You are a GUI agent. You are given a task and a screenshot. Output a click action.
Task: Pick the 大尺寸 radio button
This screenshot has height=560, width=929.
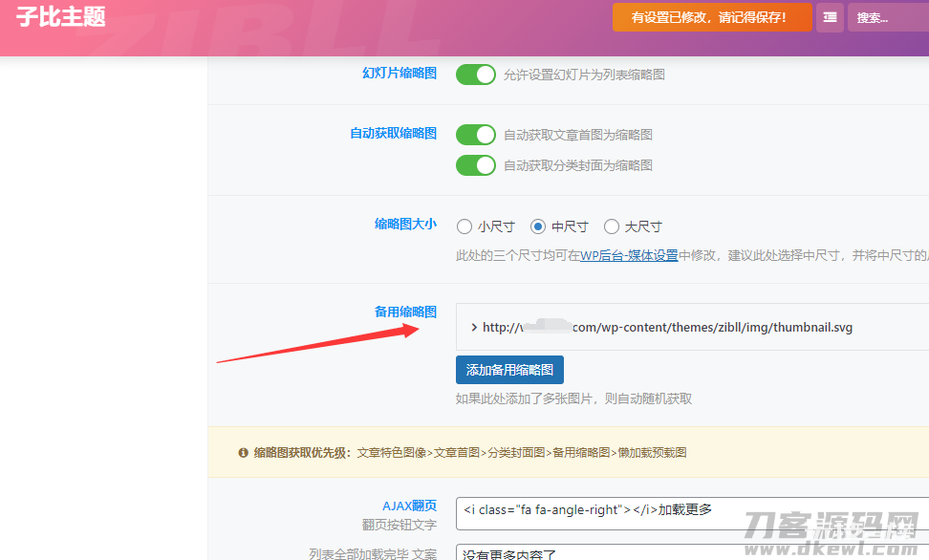click(612, 227)
